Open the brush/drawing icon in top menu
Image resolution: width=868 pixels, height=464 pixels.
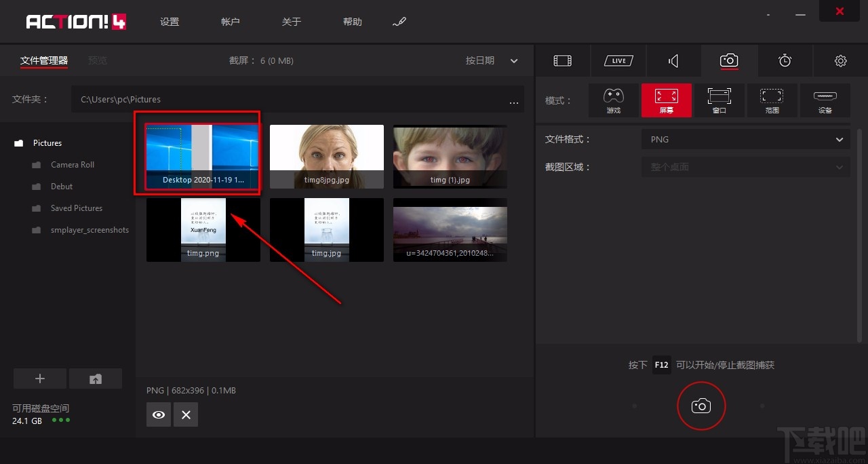(x=399, y=22)
